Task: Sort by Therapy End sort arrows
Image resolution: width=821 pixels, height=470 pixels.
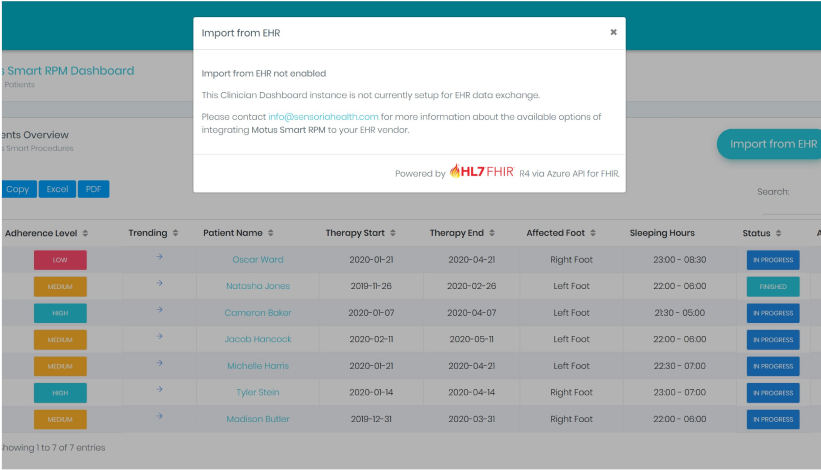Action: click(493, 233)
